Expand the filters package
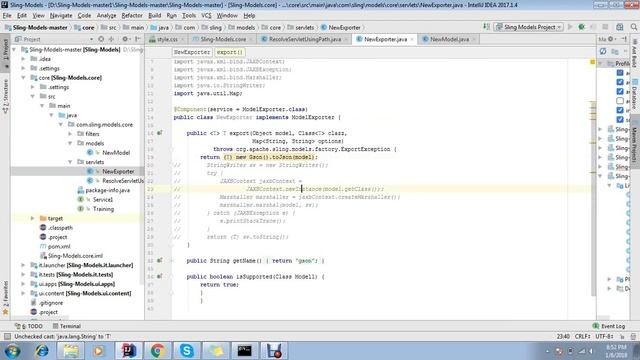The width and height of the screenshot is (640, 360). [x=70, y=134]
